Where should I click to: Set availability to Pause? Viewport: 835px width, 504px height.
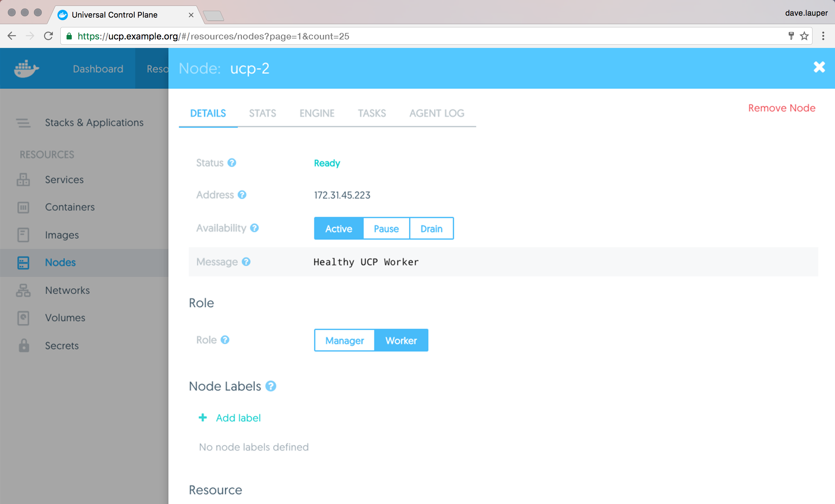click(x=386, y=229)
